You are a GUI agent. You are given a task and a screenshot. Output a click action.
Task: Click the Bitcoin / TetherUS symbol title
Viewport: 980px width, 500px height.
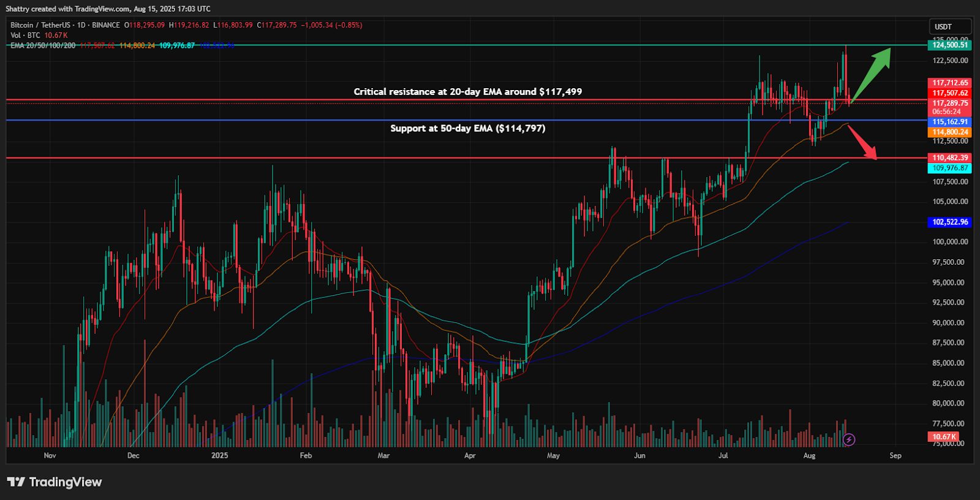click(x=65, y=25)
